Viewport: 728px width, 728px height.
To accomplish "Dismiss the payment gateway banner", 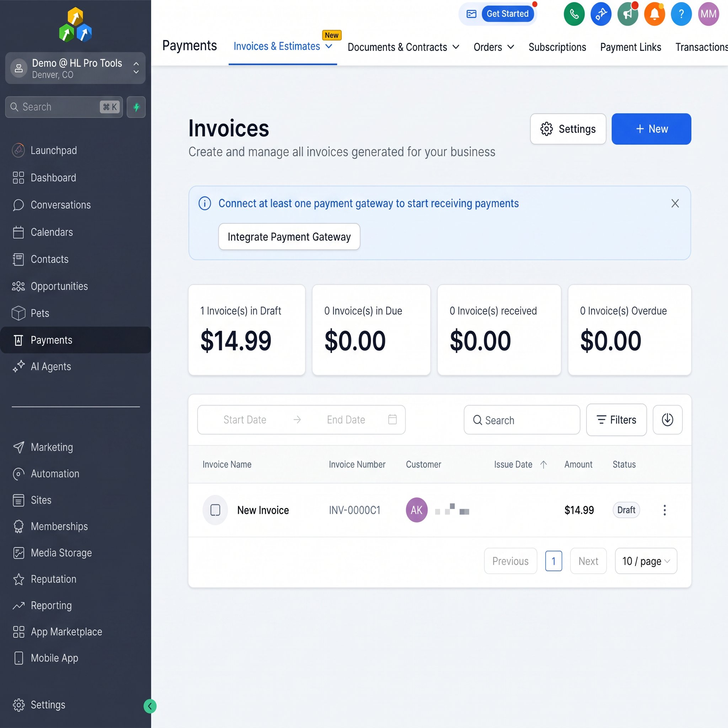I will pyautogui.click(x=675, y=203).
